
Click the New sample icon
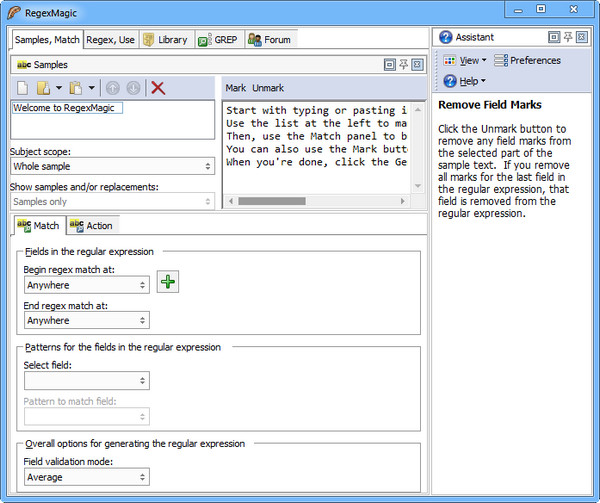tap(23, 88)
